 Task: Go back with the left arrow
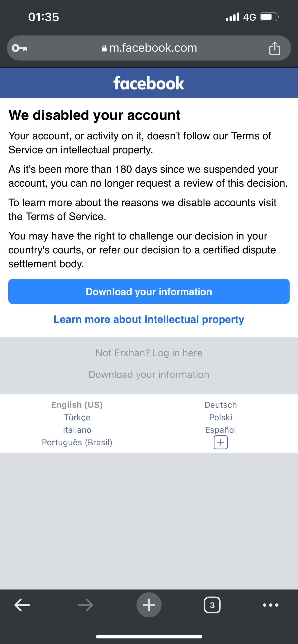click(x=22, y=605)
